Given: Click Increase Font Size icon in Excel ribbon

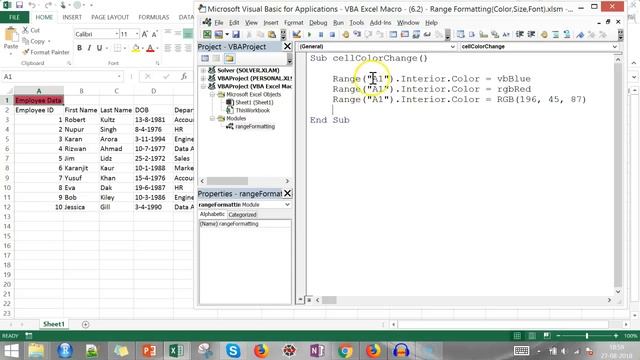Looking at the screenshot, I should [x=144, y=34].
